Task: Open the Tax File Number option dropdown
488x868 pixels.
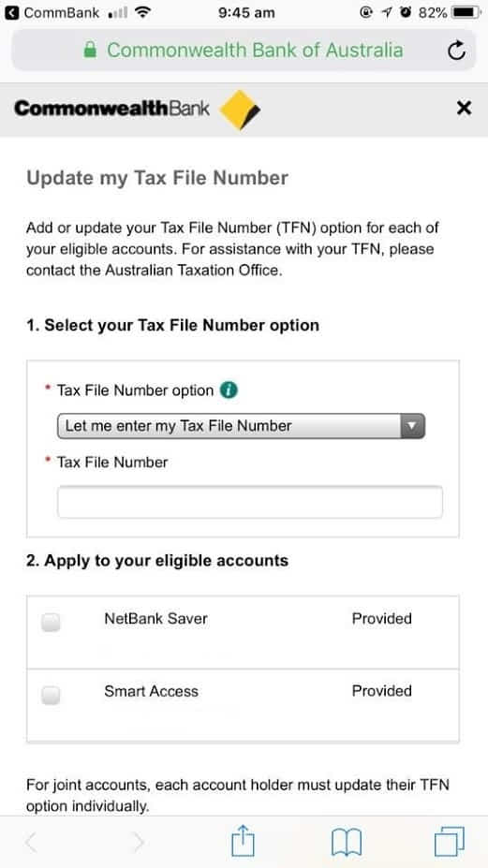Action: point(241,426)
